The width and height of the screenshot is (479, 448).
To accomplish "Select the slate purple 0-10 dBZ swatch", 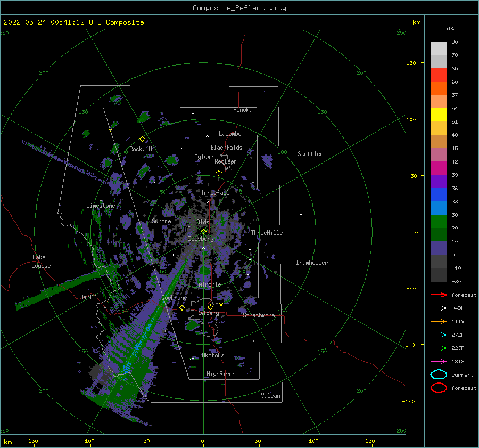I will [x=439, y=248].
